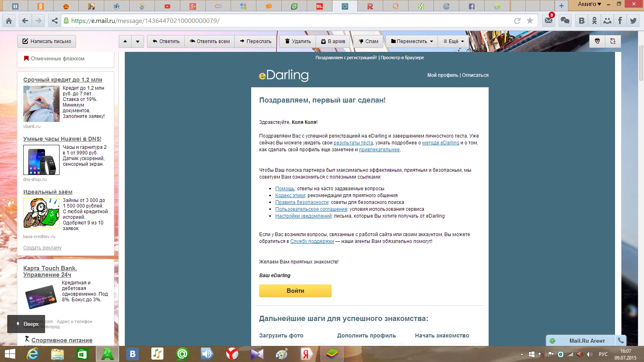Switch to the Facebook browser tab

(471, 6)
